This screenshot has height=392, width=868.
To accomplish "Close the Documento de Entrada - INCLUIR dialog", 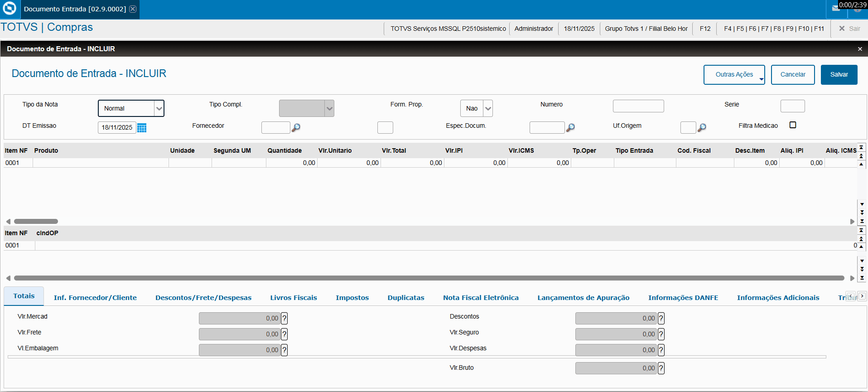I will [x=860, y=49].
